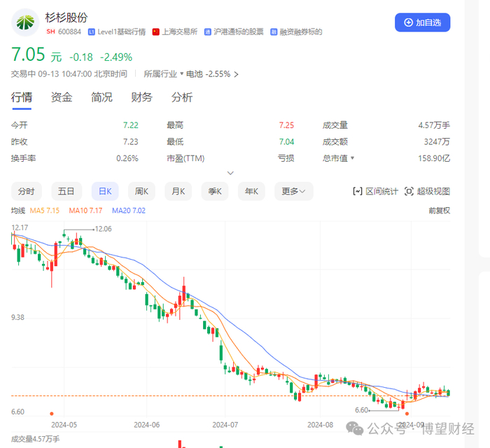
Task: Click the 超级视图 super view button
Action: 427,191
